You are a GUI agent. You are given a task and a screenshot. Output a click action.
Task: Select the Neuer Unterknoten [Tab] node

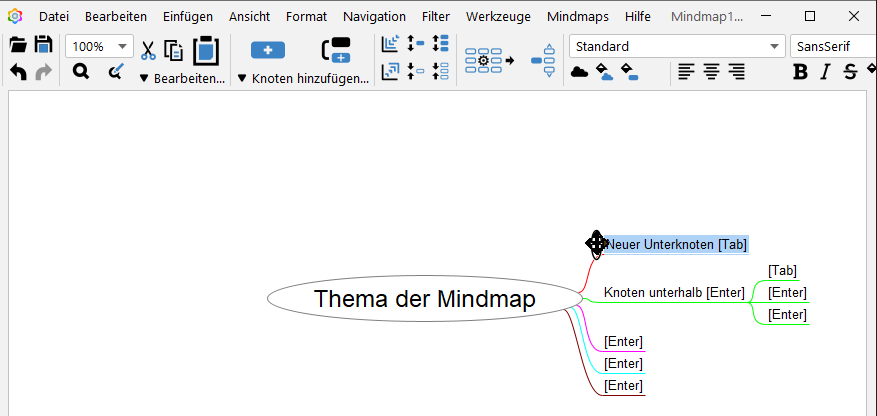tap(677, 244)
